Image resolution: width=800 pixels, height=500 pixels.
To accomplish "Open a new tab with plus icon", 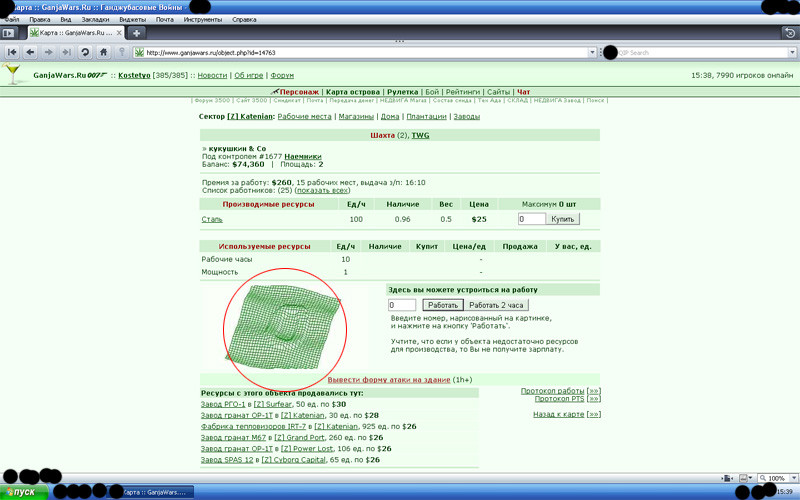I will 136,33.
